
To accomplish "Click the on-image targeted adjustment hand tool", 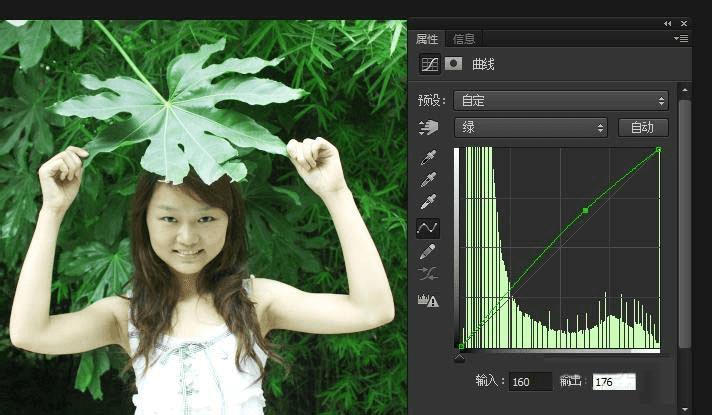I will (428, 127).
